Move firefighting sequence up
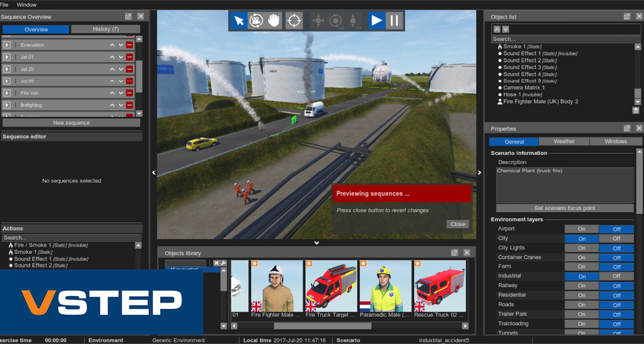Screen dimensions: 644x344 click(112, 105)
